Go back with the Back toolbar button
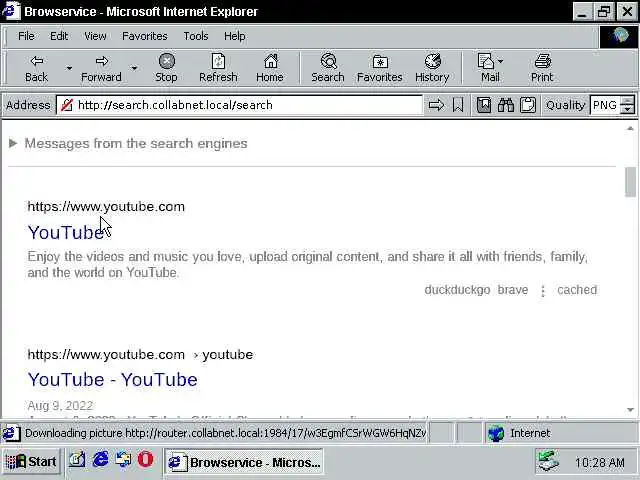Viewport: 640px width, 480px height. click(x=36, y=69)
